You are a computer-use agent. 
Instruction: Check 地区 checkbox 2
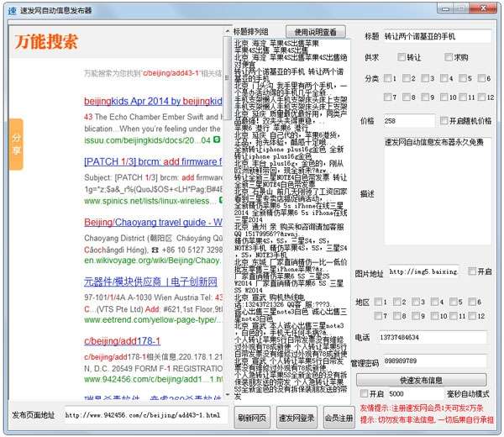(x=396, y=302)
